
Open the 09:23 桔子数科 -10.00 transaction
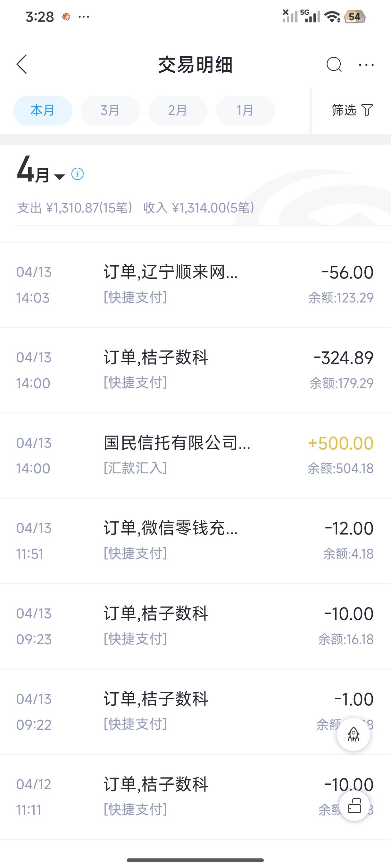195,626
